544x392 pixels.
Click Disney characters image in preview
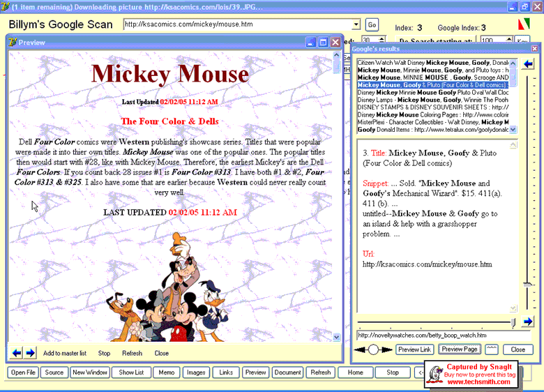(x=167, y=287)
